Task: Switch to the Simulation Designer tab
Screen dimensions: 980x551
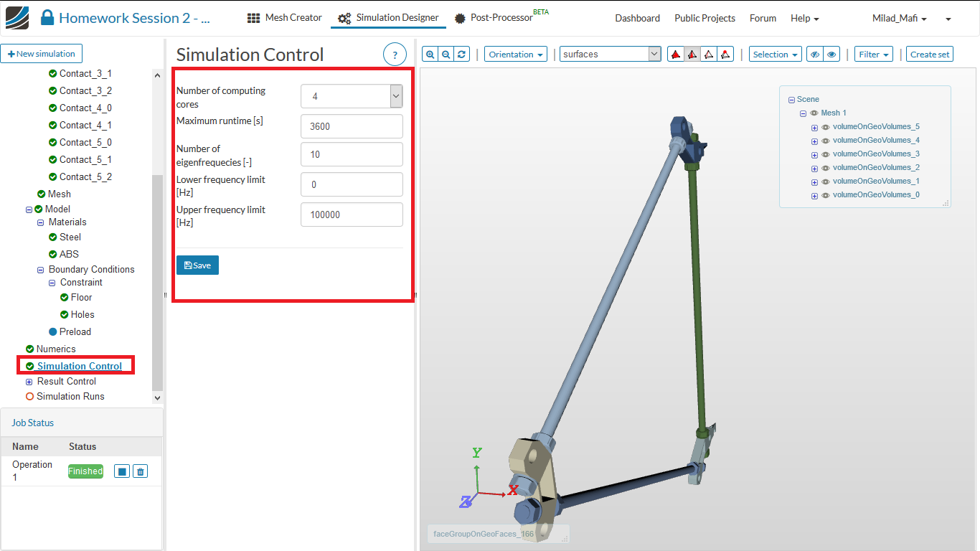Action: pos(388,18)
